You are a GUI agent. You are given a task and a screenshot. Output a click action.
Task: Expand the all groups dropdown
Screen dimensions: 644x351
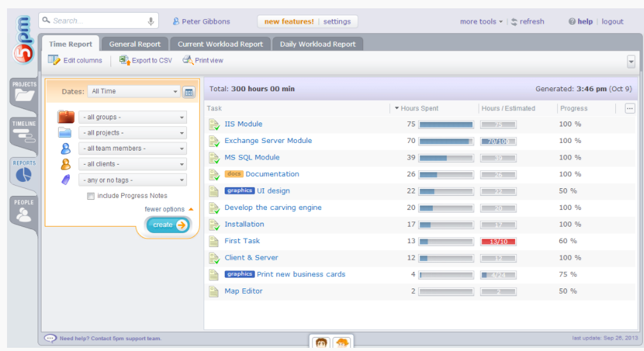point(133,117)
